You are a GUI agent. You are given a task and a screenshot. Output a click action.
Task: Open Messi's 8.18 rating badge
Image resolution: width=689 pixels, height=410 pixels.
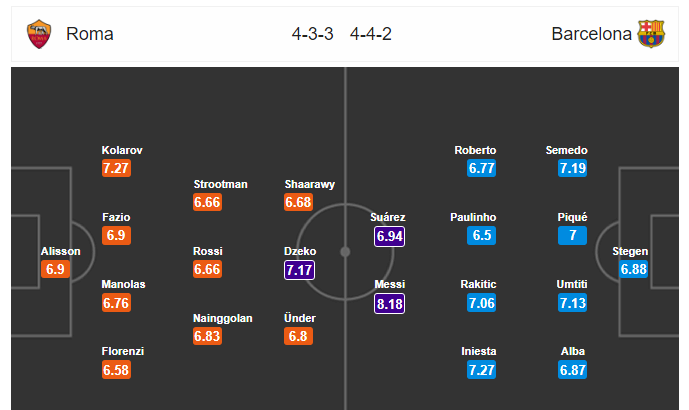389,304
